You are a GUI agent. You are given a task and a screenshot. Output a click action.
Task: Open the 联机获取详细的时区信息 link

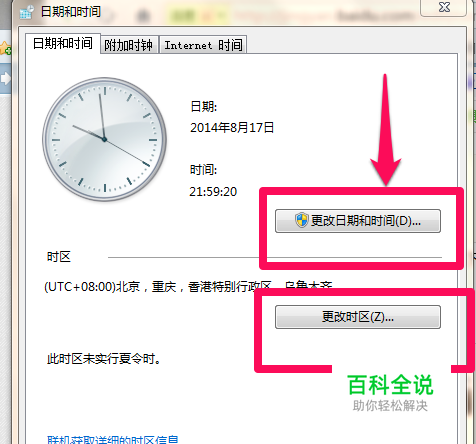(x=113, y=439)
